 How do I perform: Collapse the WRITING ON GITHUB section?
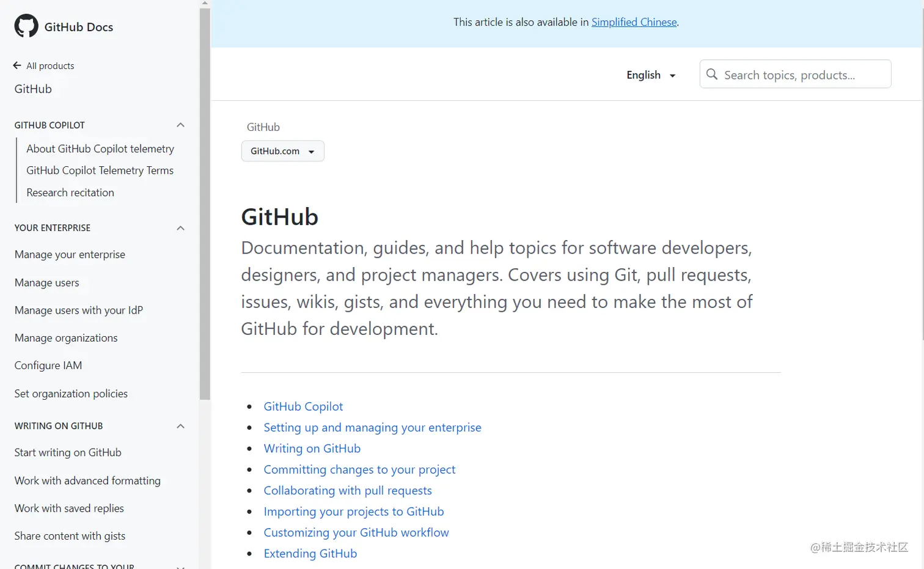click(180, 426)
